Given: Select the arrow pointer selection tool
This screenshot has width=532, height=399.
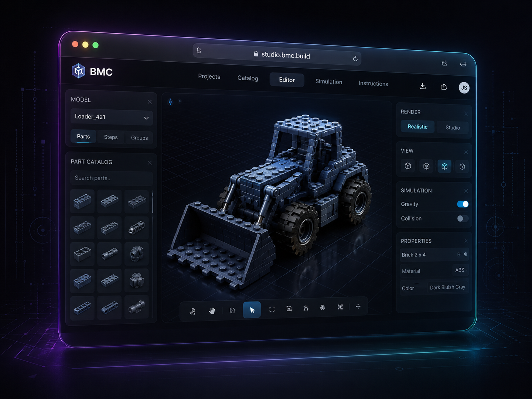Looking at the screenshot, I should click(x=252, y=310).
